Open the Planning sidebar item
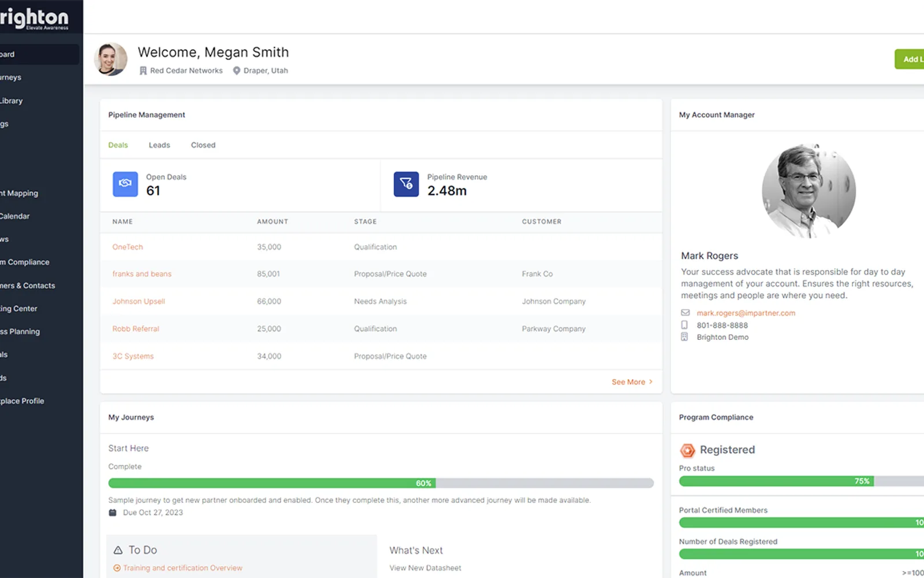 pos(20,332)
